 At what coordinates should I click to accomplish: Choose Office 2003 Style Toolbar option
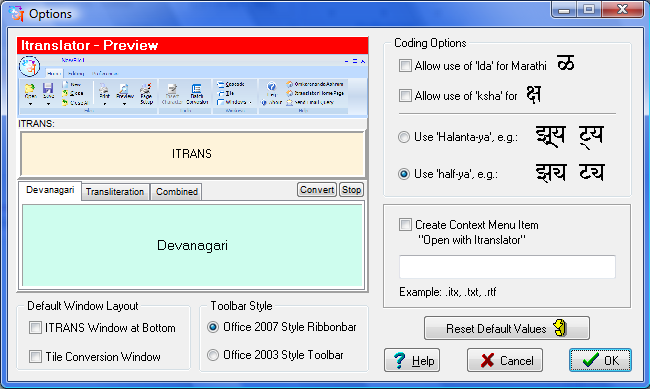click(x=213, y=355)
